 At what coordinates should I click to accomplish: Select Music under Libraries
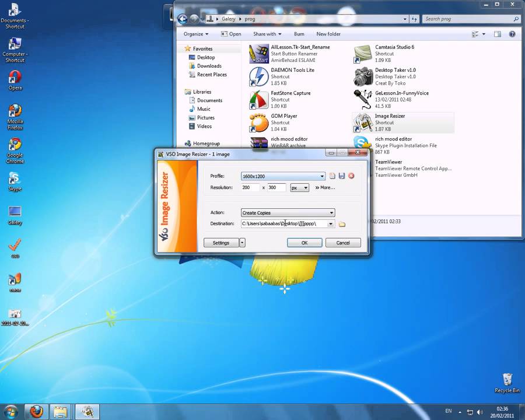tap(203, 109)
